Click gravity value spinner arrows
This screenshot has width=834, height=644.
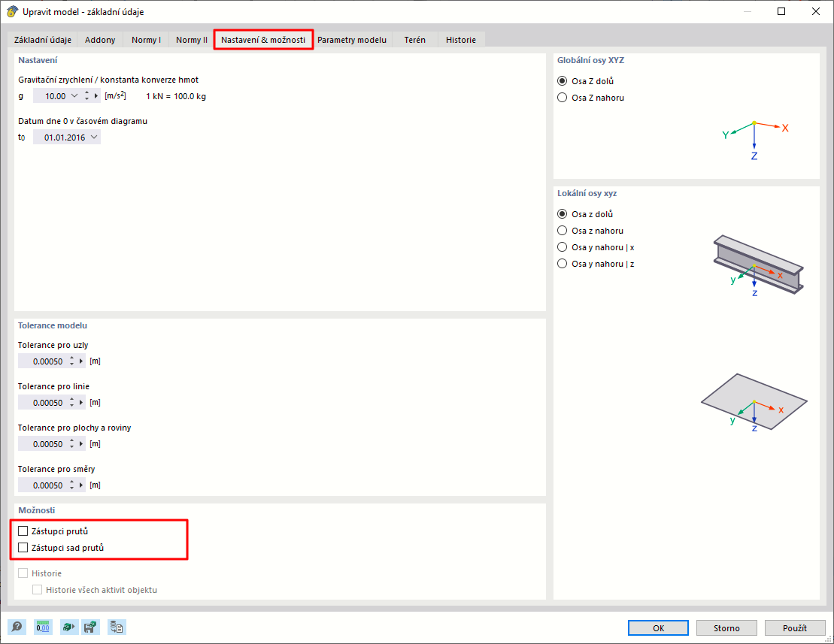86,95
